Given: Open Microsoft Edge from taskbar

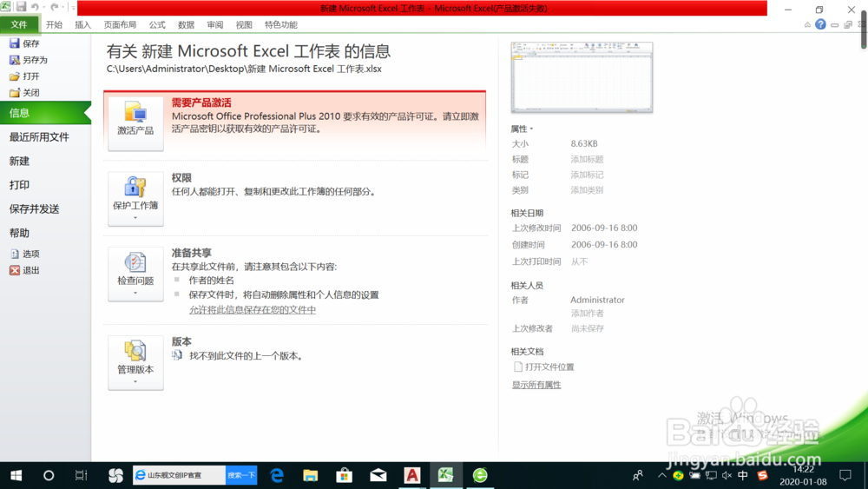Looking at the screenshot, I should (x=277, y=475).
